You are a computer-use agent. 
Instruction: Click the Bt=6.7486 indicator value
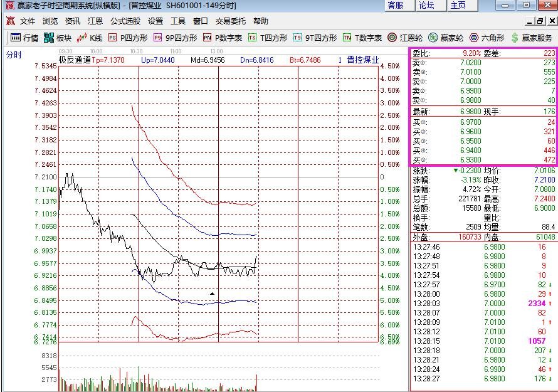point(305,60)
